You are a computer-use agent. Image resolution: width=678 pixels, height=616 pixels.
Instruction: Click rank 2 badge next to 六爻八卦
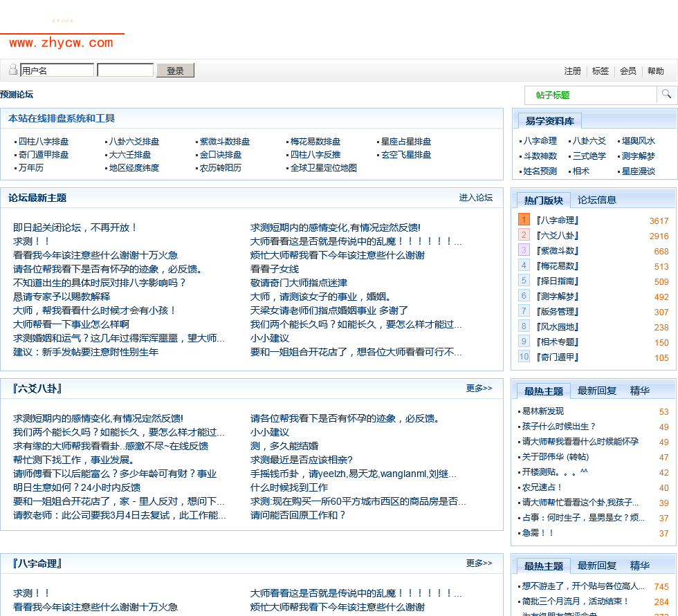coord(524,235)
